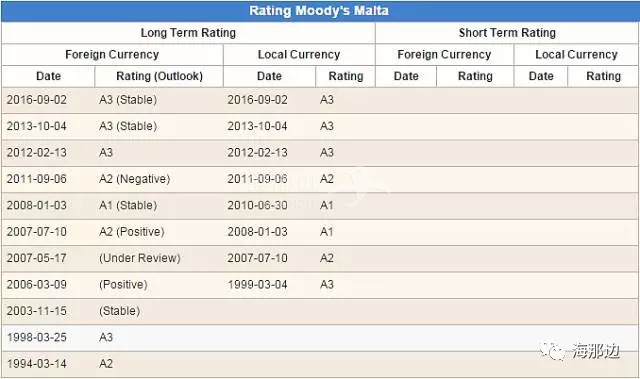Viewport: 640px width, 379px height.
Task: Click the (Under Review) outlook entry
Action: 140,258
